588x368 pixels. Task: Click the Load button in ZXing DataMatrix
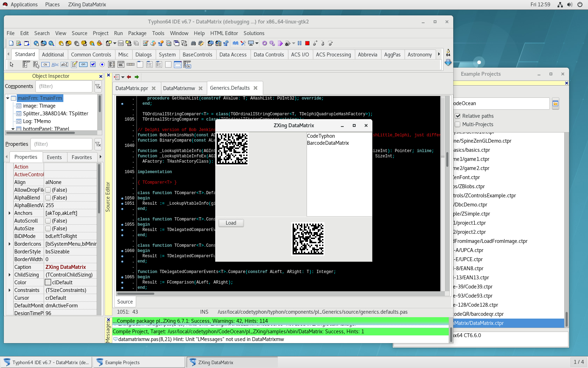point(231,223)
